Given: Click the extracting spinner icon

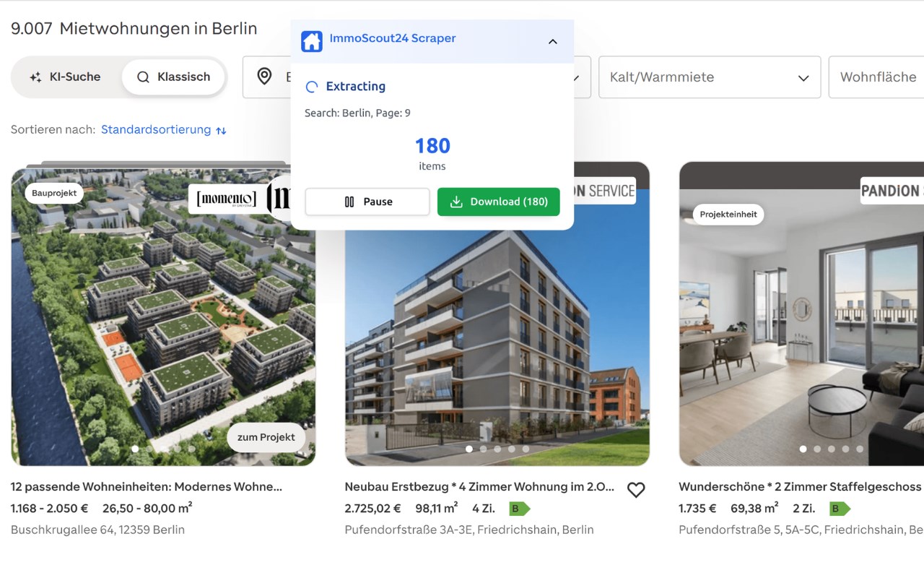Looking at the screenshot, I should (x=312, y=87).
